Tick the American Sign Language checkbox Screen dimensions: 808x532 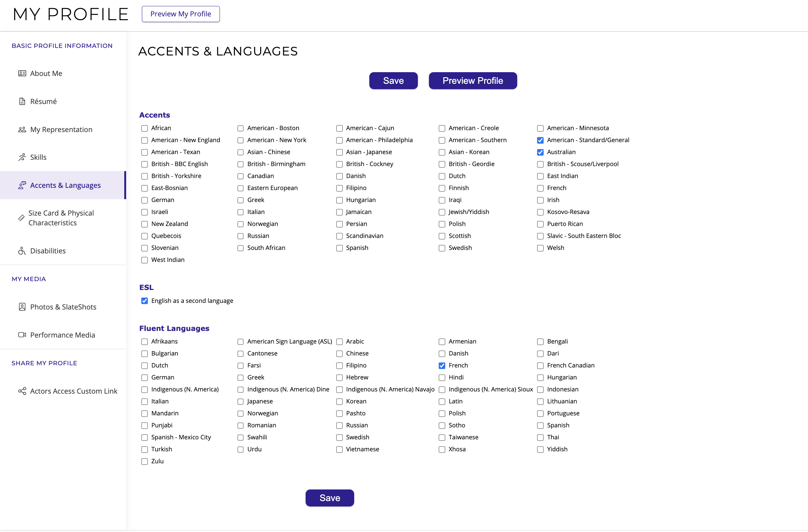240,342
